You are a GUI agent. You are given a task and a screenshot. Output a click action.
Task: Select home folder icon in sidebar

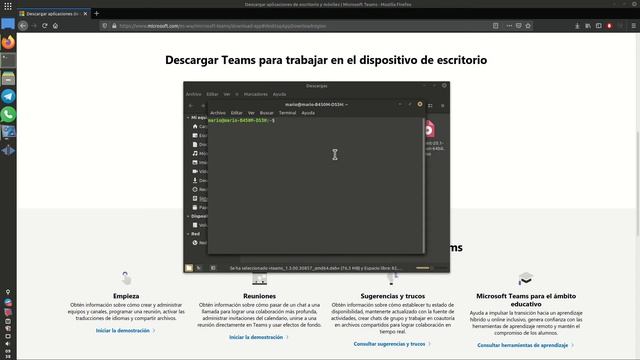(x=195, y=127)
